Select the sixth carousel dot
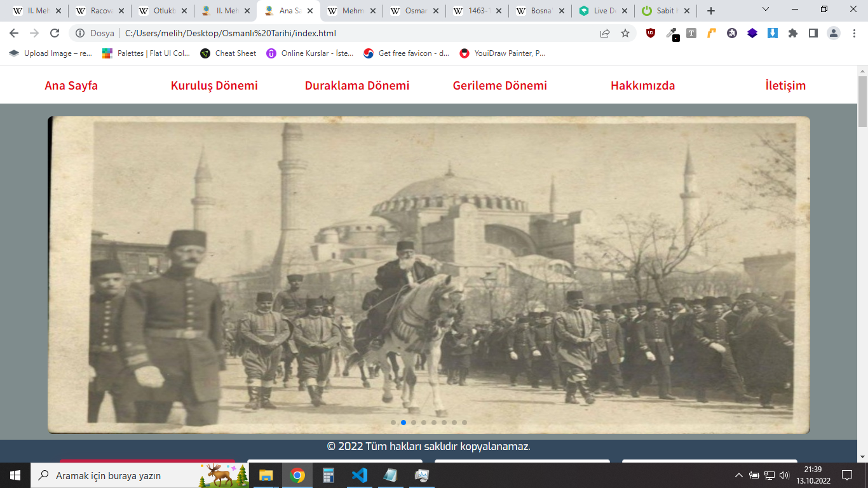This screenshot has height=488, width=868. pos(444,423)
